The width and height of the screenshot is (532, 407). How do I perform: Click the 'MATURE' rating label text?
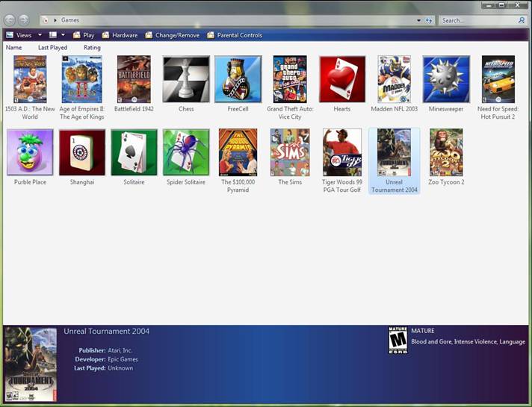[x=423, y=331]
